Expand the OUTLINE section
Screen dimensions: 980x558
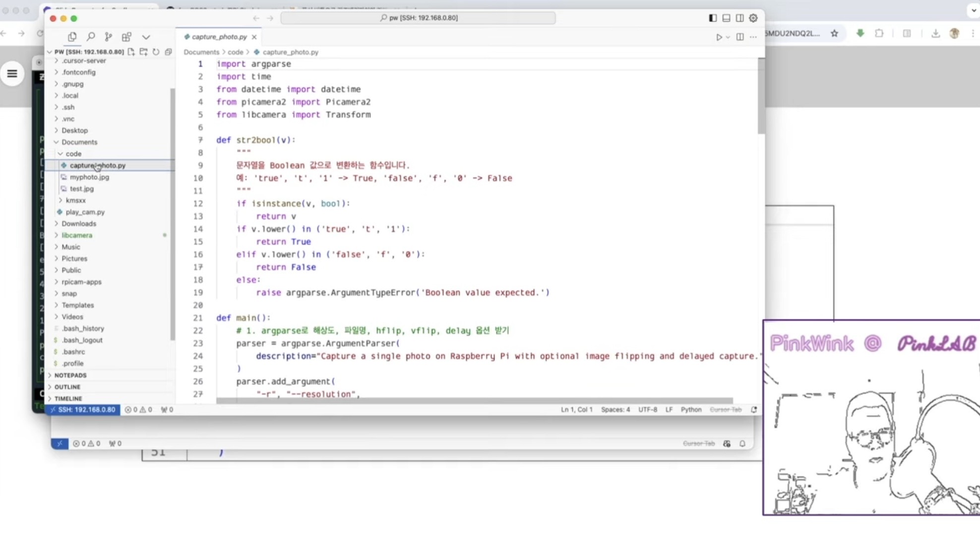click(x=67, y=387)
